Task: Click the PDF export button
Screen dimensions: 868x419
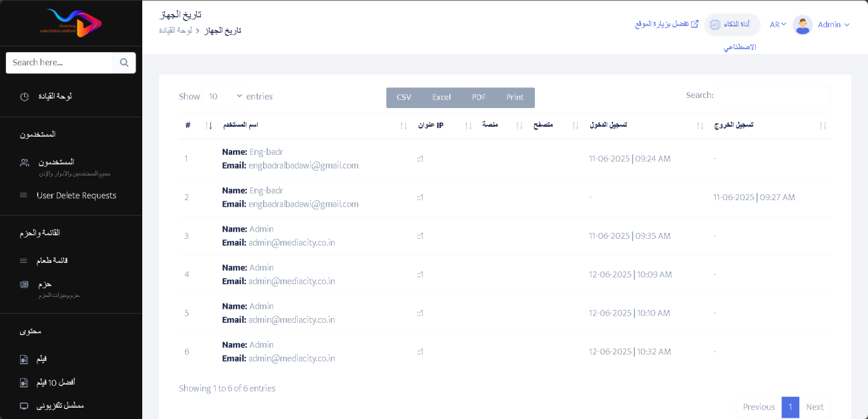Action: pyautogui.click(x=479, y=97)
